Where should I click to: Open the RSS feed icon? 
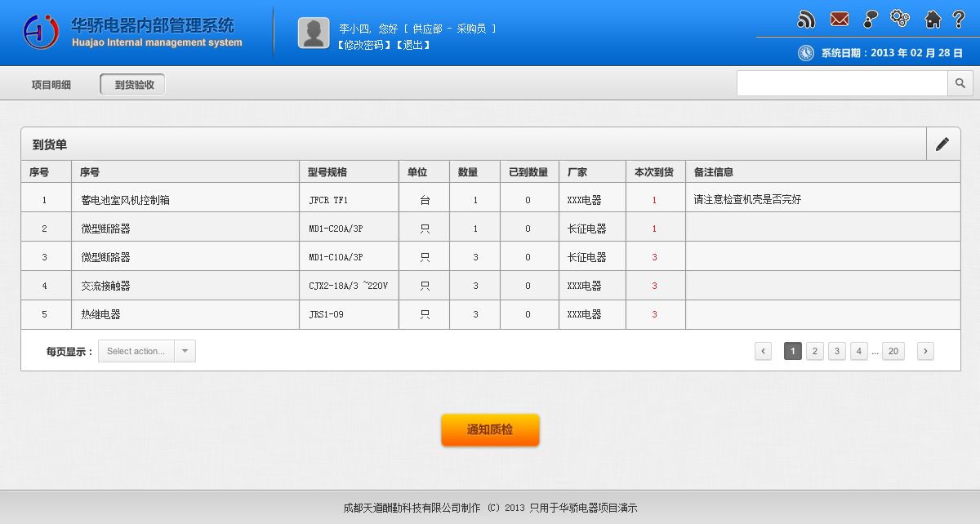[x=806, y=20]
